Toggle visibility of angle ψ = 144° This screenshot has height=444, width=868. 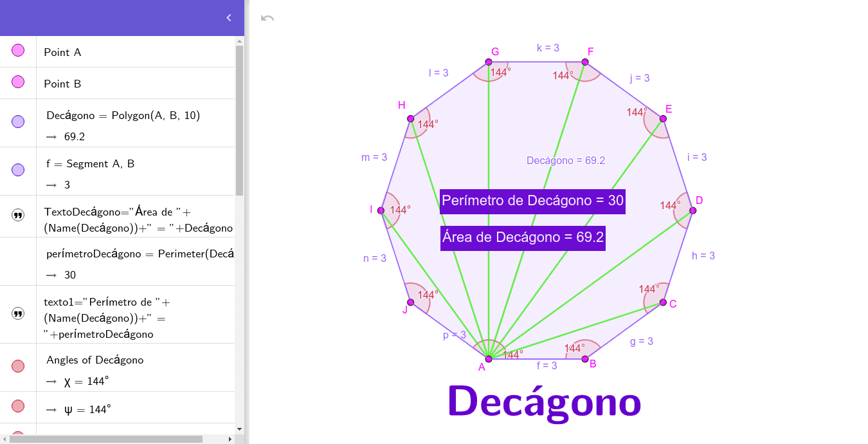[x=17, y=406]
